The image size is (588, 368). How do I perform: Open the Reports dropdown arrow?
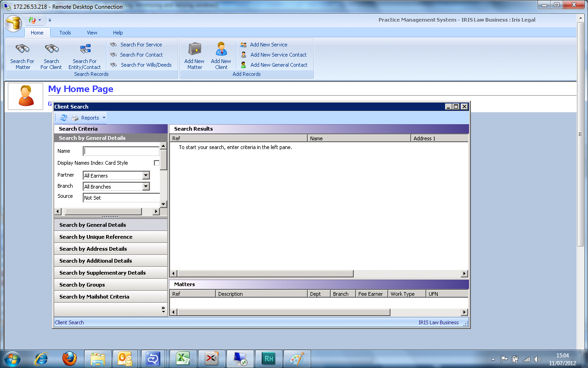104,118
